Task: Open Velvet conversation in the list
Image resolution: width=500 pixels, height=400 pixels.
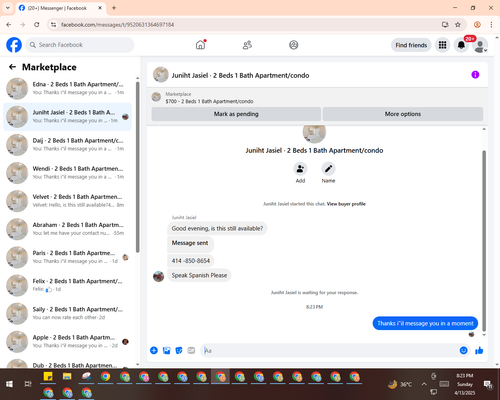Action: pos(67,201)
